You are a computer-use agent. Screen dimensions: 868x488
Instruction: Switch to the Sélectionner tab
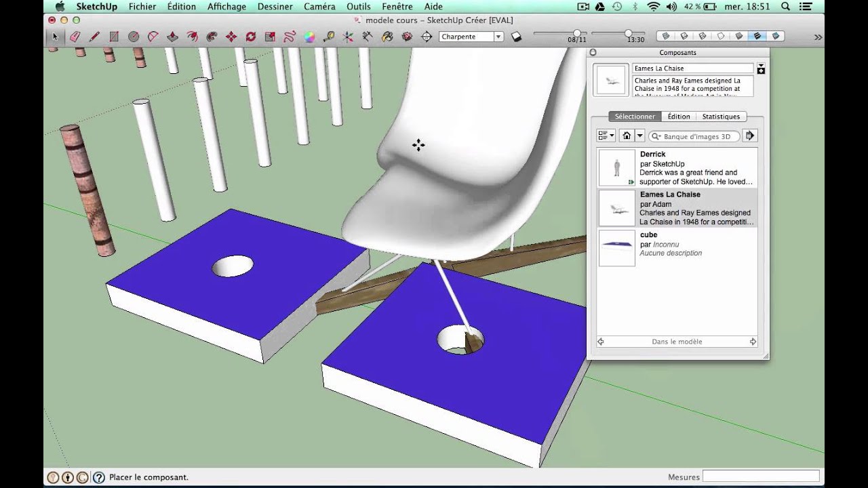635,117
